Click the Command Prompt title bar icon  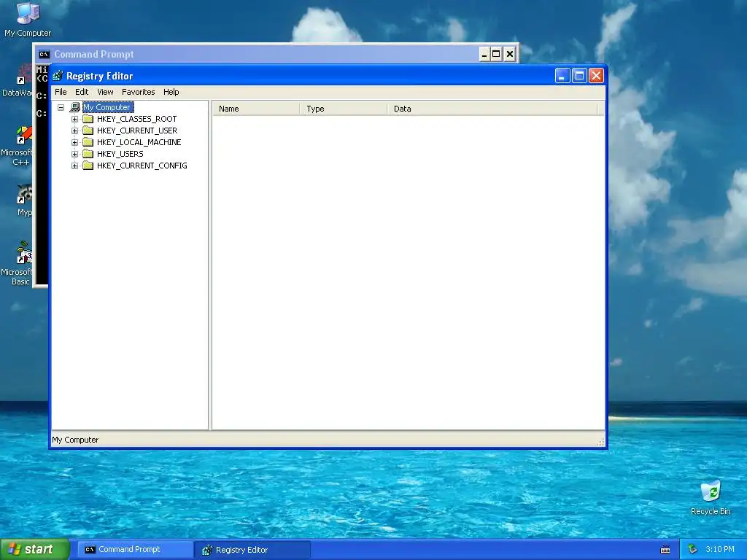point(44,54)
